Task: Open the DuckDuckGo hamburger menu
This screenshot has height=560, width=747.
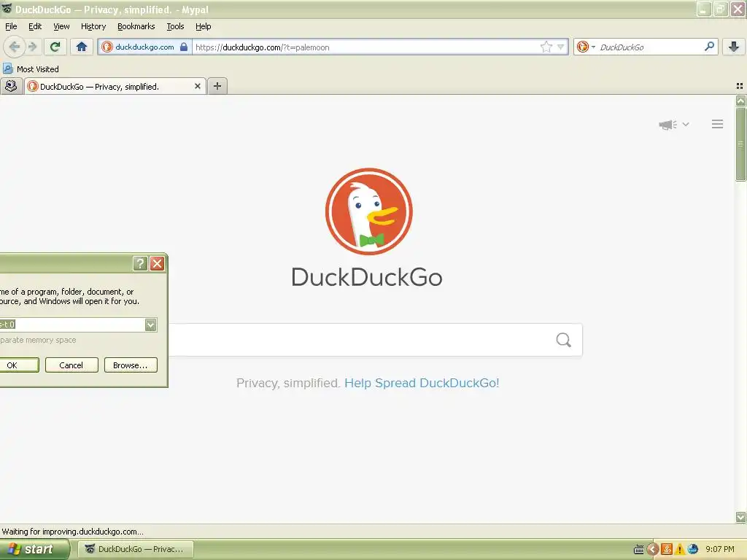Action: pos(718,124)
